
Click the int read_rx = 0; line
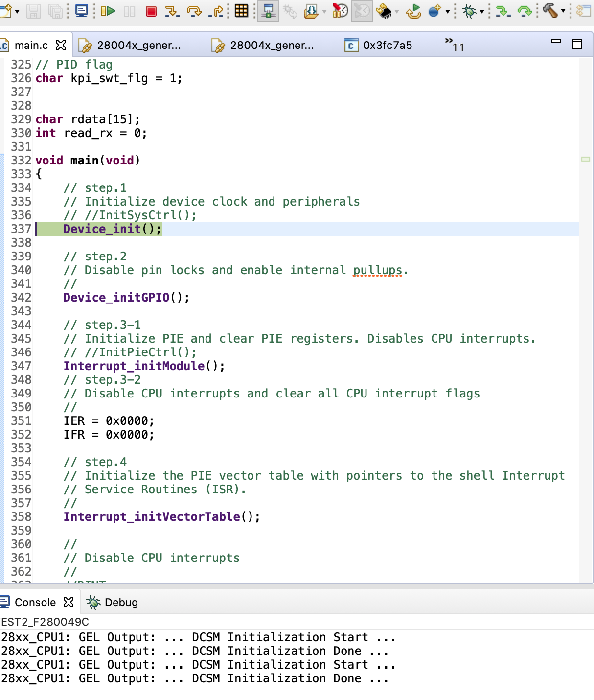(x=91, y=133)
